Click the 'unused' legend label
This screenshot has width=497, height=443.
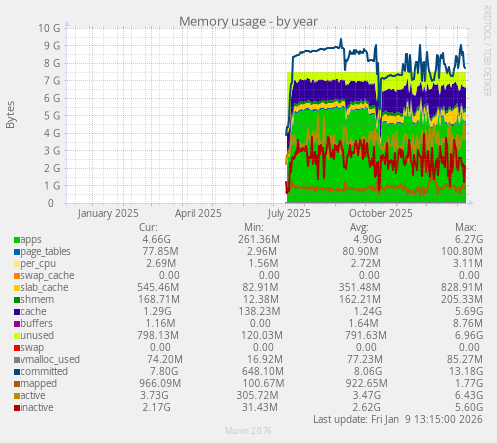tap(37, 335)
